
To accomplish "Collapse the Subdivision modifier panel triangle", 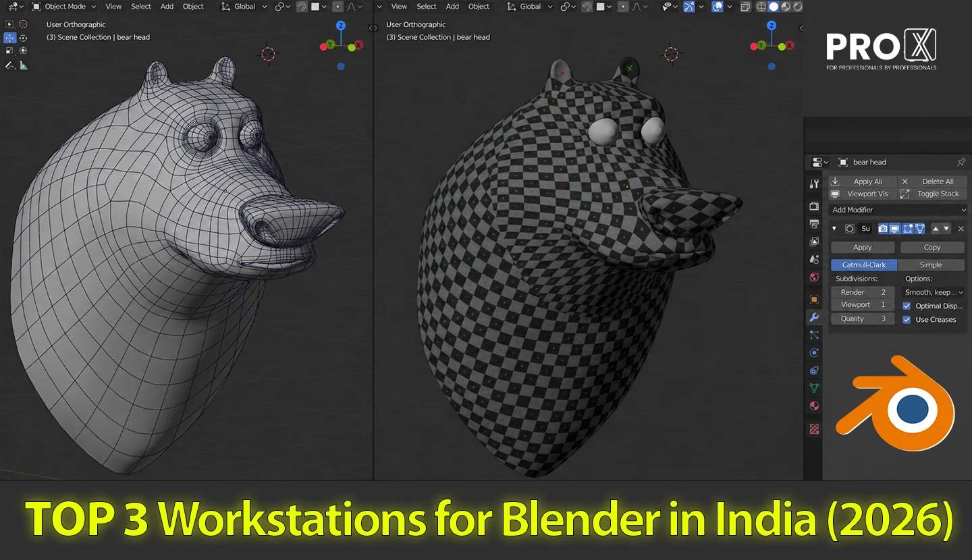I will pos(834,229).
